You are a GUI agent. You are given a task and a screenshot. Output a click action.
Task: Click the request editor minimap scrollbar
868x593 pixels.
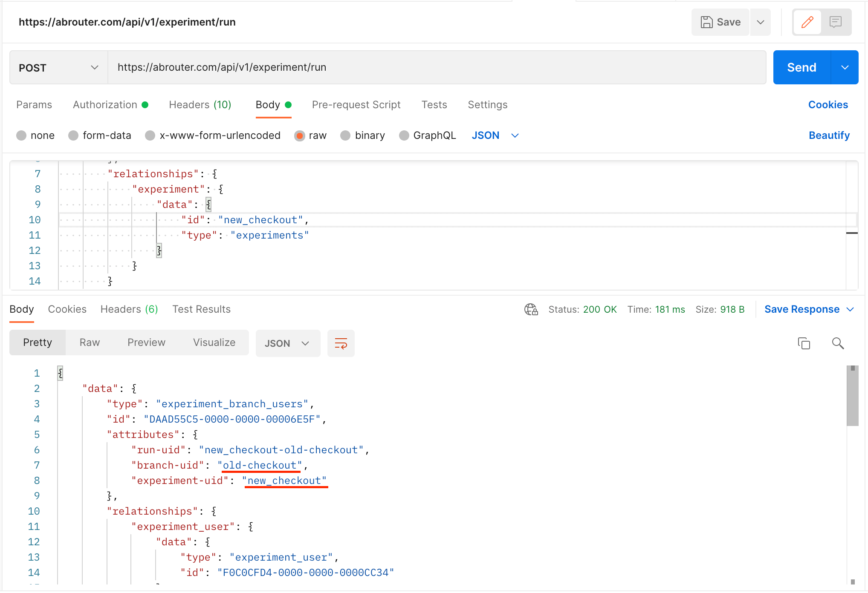852,226
